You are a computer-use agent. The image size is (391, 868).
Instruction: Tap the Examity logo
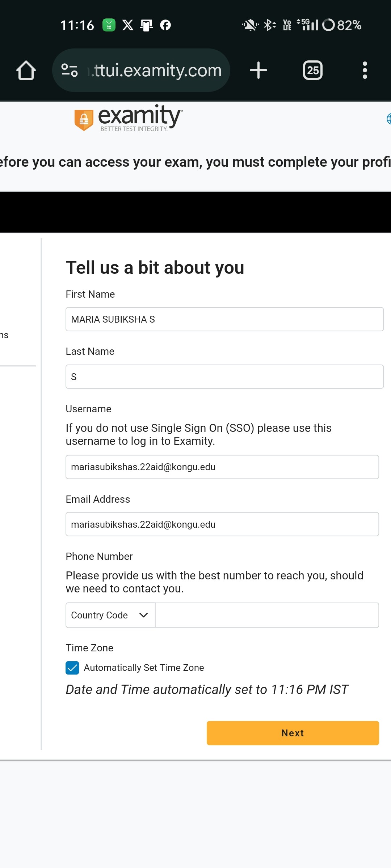click(129, 118)
